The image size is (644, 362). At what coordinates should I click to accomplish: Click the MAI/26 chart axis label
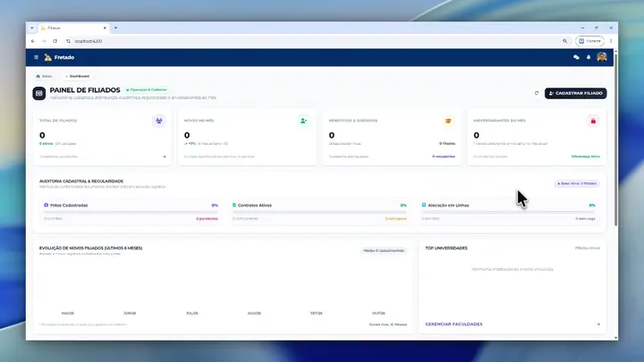(x=68, y=313)
